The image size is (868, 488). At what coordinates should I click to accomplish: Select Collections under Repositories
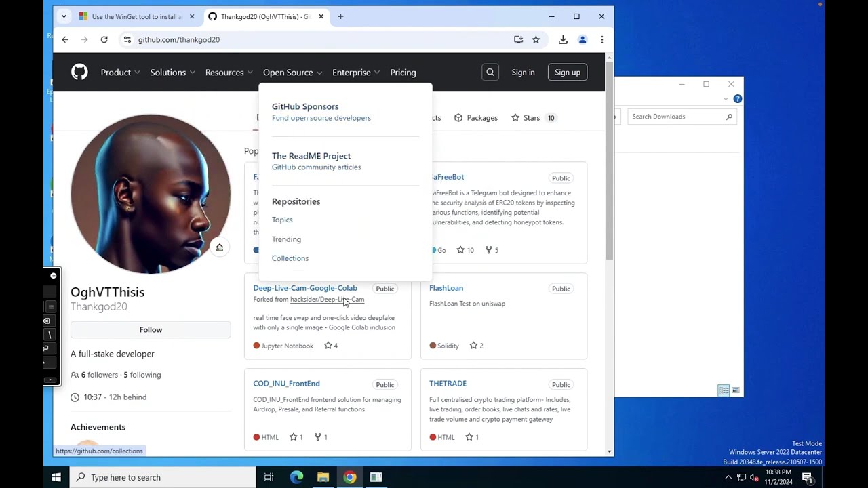pyautogui.click(x=290, y=258)
